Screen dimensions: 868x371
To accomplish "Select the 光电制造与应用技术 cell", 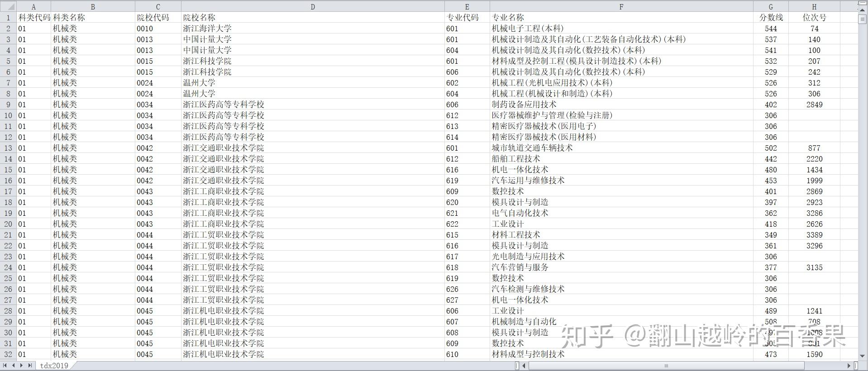I will coord(621,256).
